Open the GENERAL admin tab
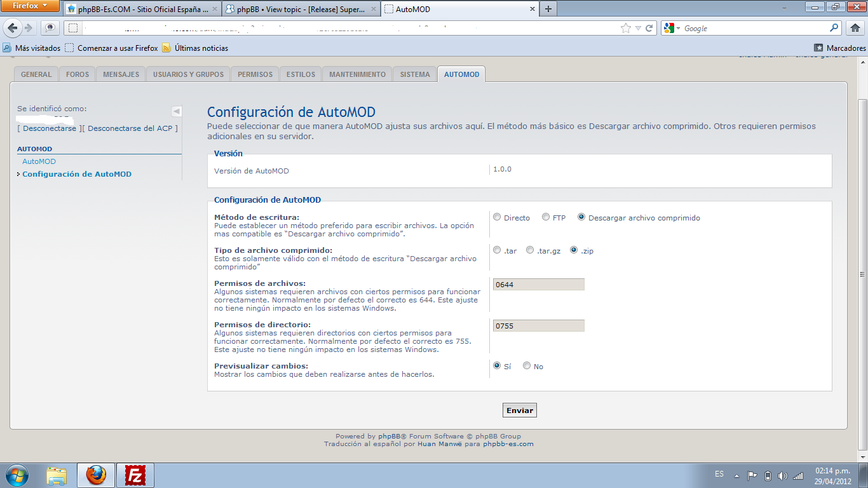This screenshot has width=868, height=488. [36, 74]
